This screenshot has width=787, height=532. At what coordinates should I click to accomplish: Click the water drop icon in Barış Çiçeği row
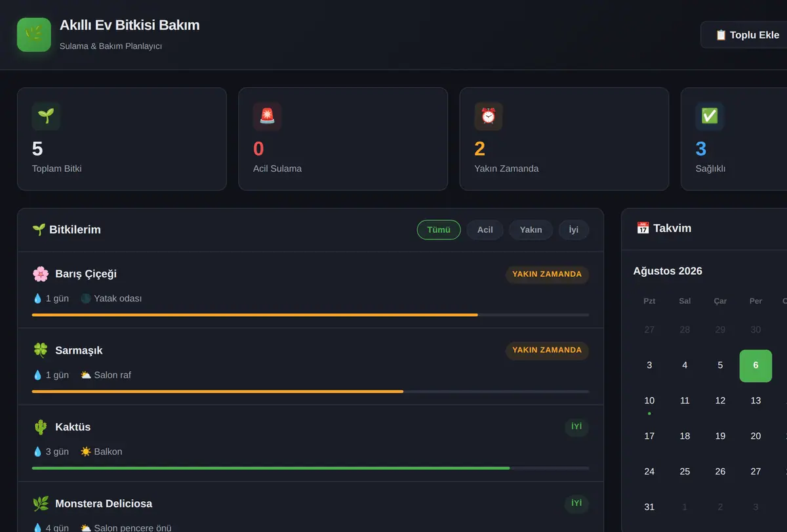pyautogui.click(x=37, y=298)
